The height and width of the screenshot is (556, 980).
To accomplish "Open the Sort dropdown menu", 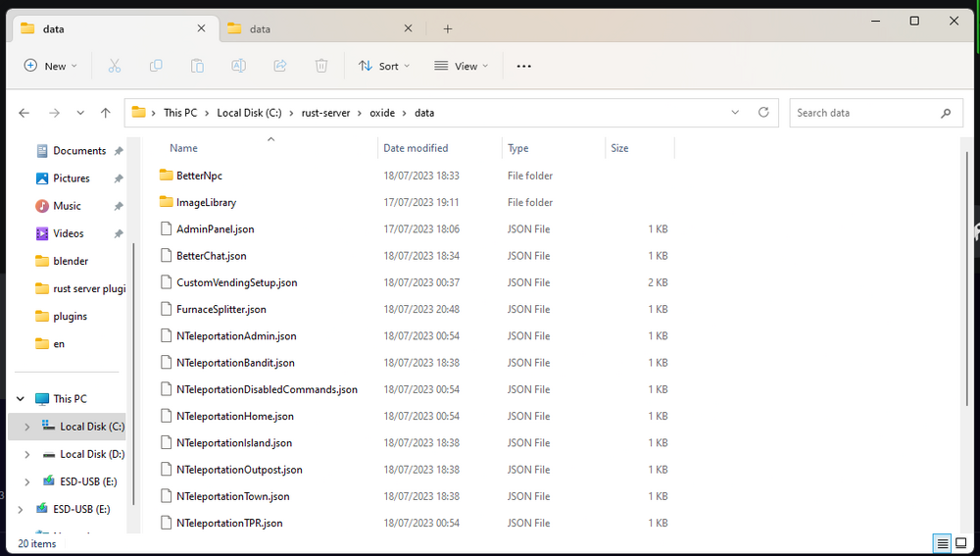I will point(384,66).
